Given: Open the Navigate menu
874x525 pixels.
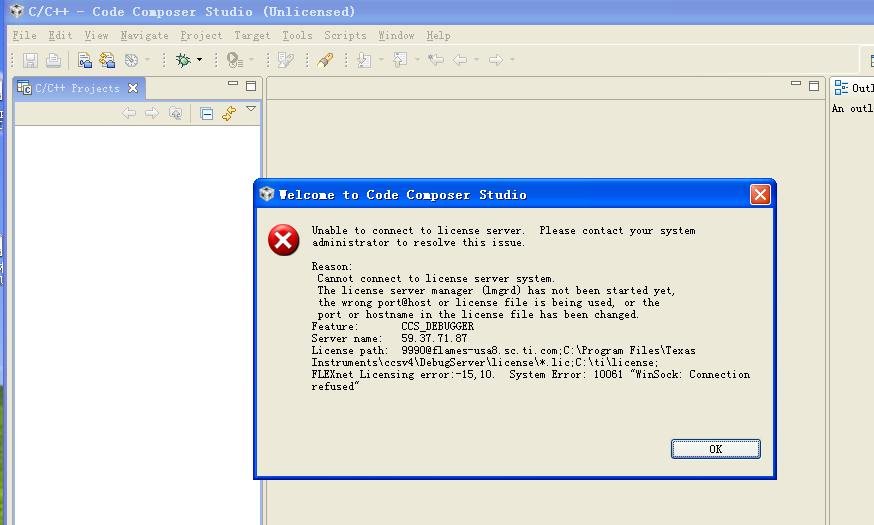Looking at the screenshot, I should 144,36.
